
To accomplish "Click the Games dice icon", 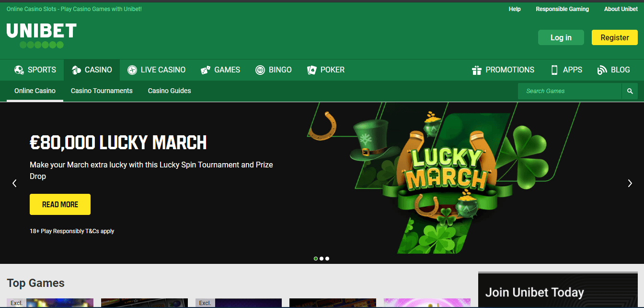I will pos(206,70).
